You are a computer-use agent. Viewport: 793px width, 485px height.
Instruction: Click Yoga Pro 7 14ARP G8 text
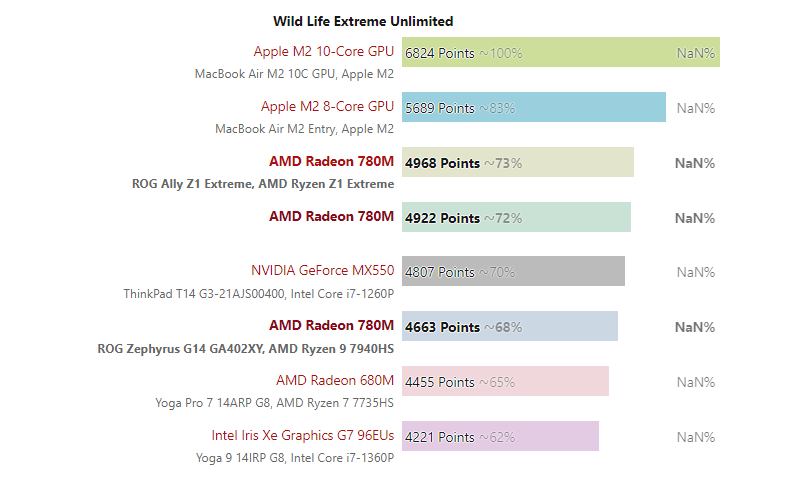(x=212, y=403)
